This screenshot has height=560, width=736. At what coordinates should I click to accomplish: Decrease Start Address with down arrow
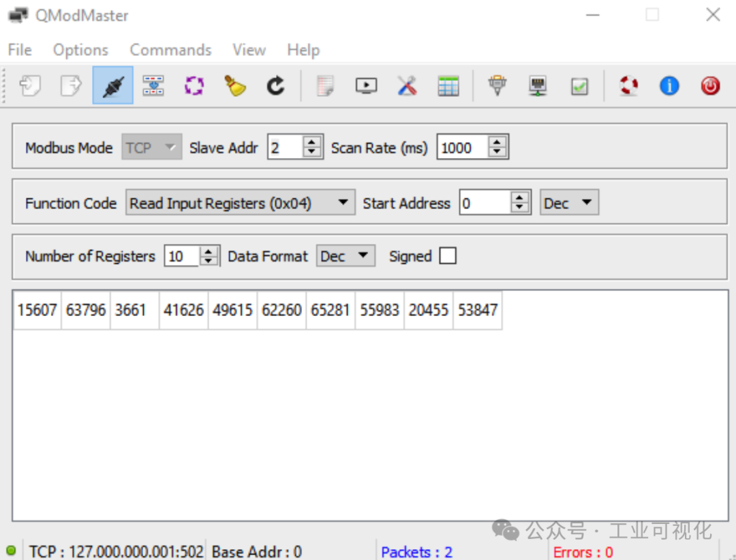[519, 208]
